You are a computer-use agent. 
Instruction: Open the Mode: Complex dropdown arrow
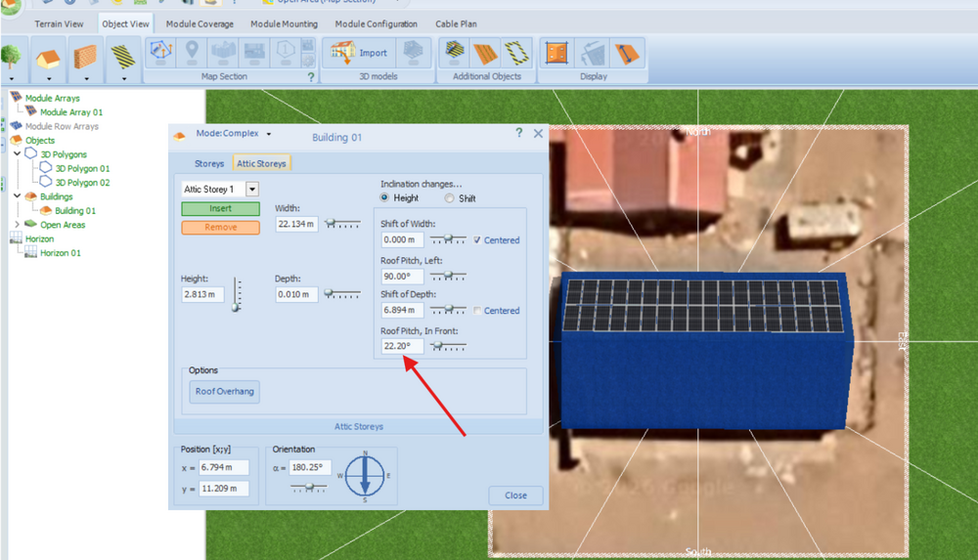[269, 134]
